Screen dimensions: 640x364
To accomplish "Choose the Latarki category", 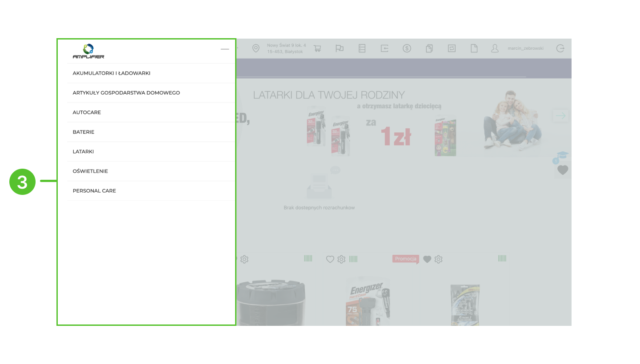I will point(151,151).
